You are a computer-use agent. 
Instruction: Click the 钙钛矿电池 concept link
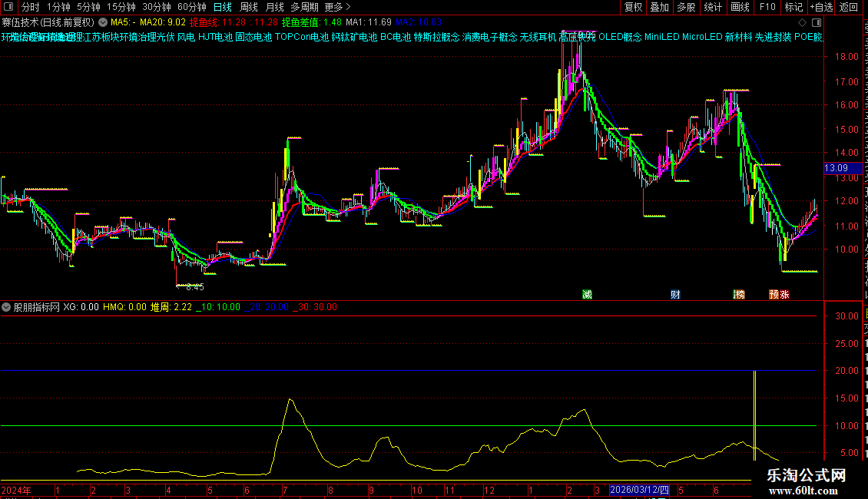354,37
